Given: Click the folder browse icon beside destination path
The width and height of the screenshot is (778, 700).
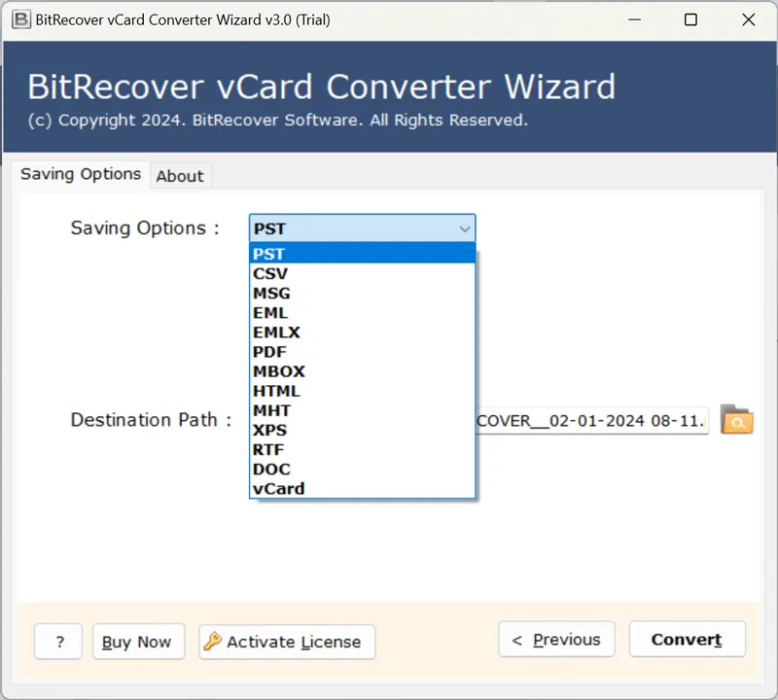Looking at the screenshot, I should (736, 420).
